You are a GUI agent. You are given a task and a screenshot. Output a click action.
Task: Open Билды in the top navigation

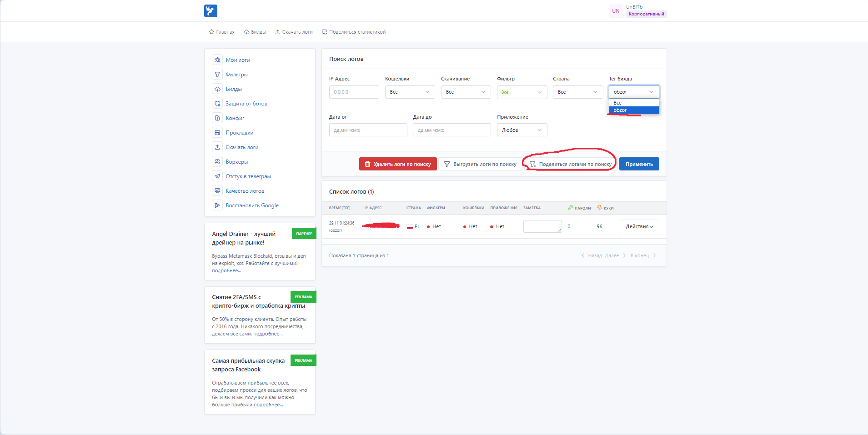tap(255, 32)
